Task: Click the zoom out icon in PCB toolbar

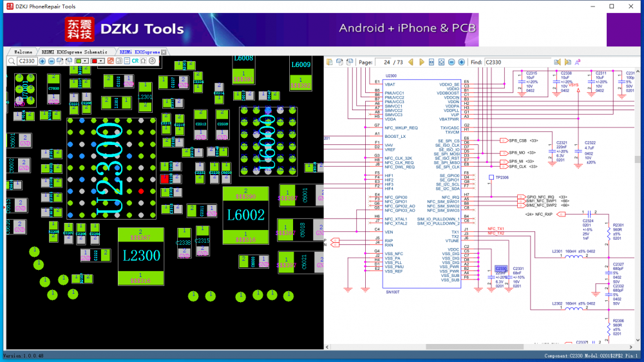Action: pyautogui.click(x=51, y=61)
